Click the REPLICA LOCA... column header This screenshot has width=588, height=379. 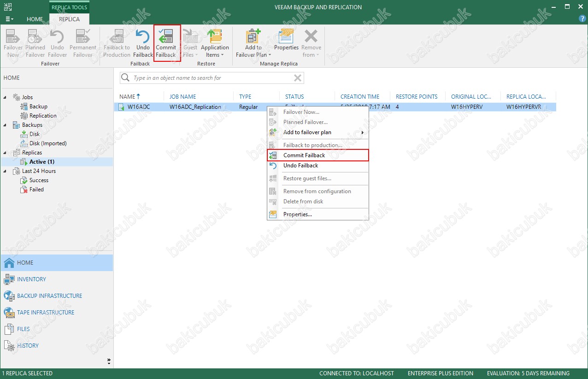pos(526,96)
